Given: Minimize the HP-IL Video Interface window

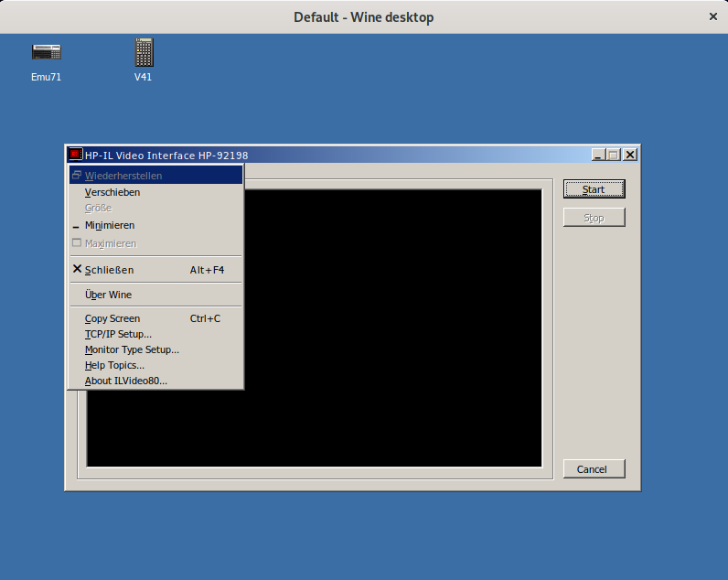Looking at the screenshot, I should coord(597,156).
